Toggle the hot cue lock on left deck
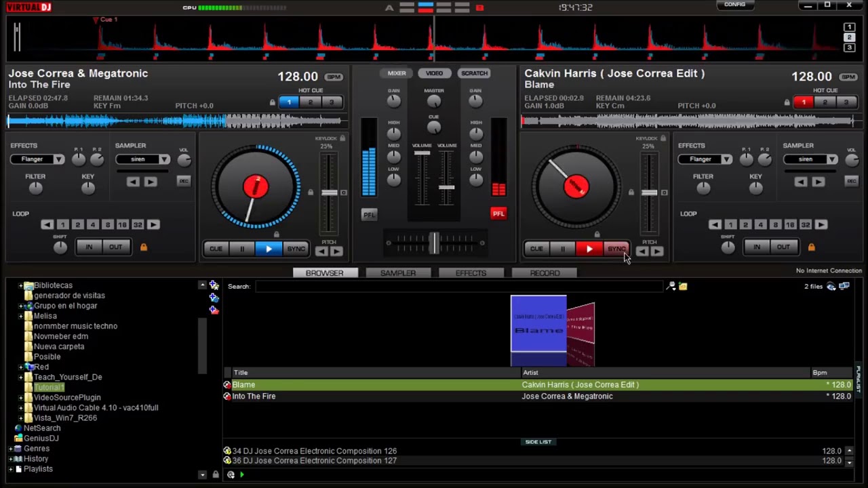The width and height of the screenshot is (868, 488). click(273, 103)
